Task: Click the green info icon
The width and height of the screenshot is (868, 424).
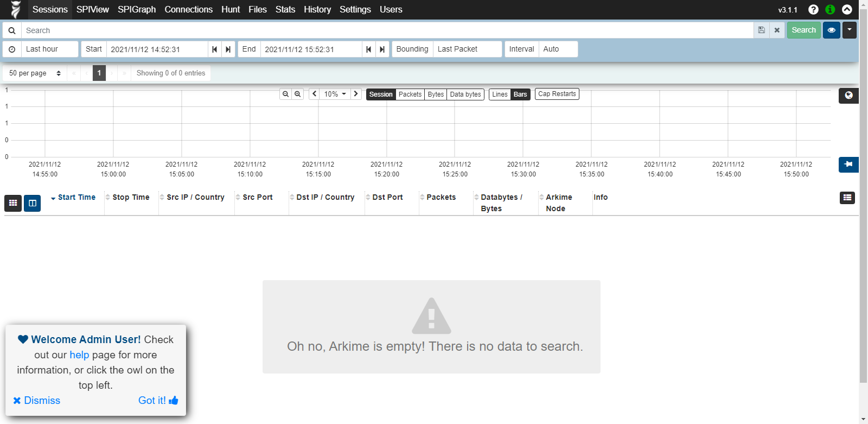Action: click(830, 9)
